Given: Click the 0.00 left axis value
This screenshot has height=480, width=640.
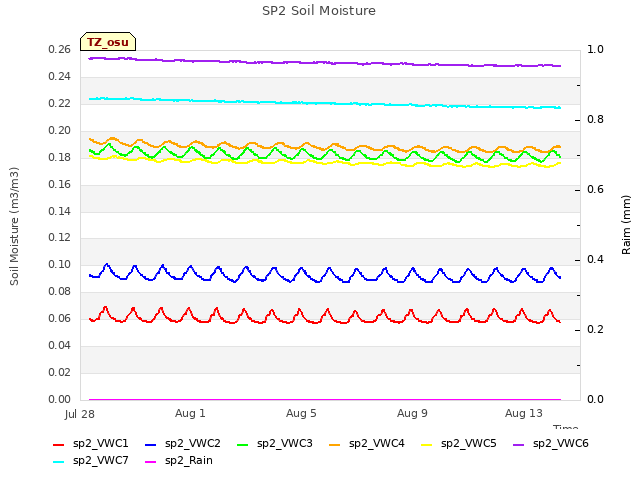Looking at the screenshot, I should coord(59,399).
